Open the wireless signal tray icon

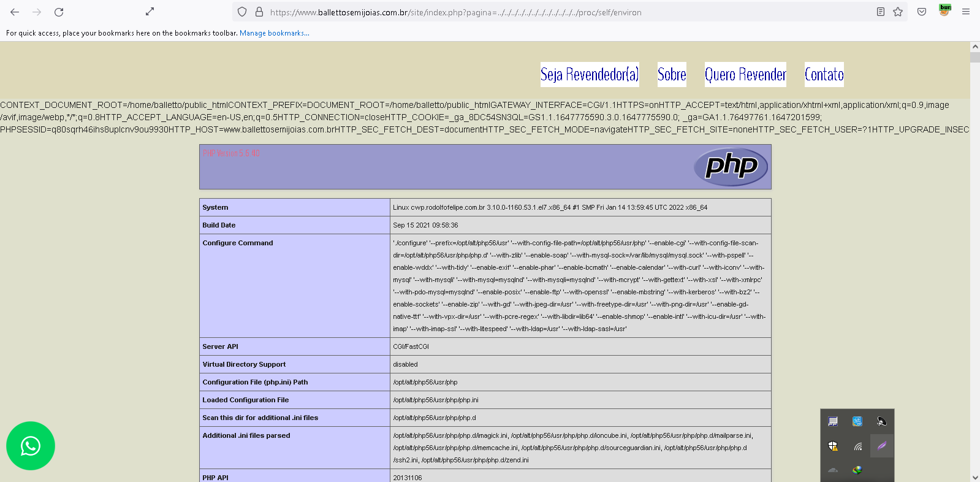tap(857, 446)
